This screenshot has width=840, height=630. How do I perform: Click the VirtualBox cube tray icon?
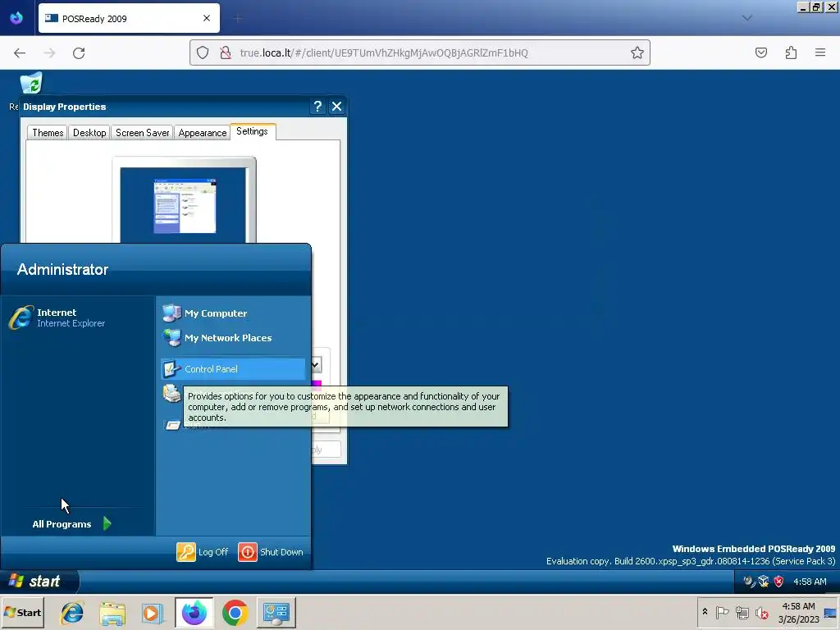(764, 582)
